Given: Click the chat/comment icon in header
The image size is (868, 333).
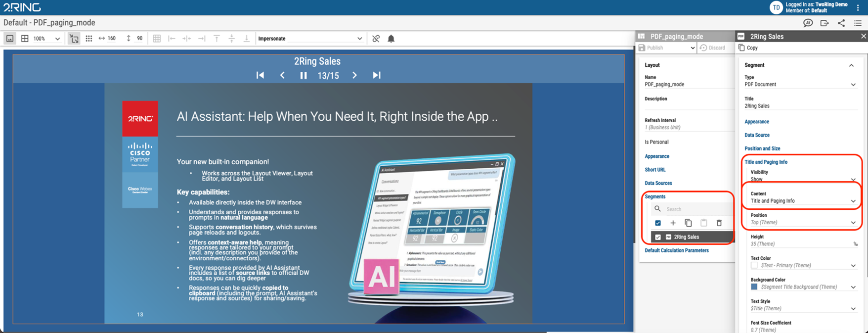Looking at the screenshot, I should coord(808,23).
